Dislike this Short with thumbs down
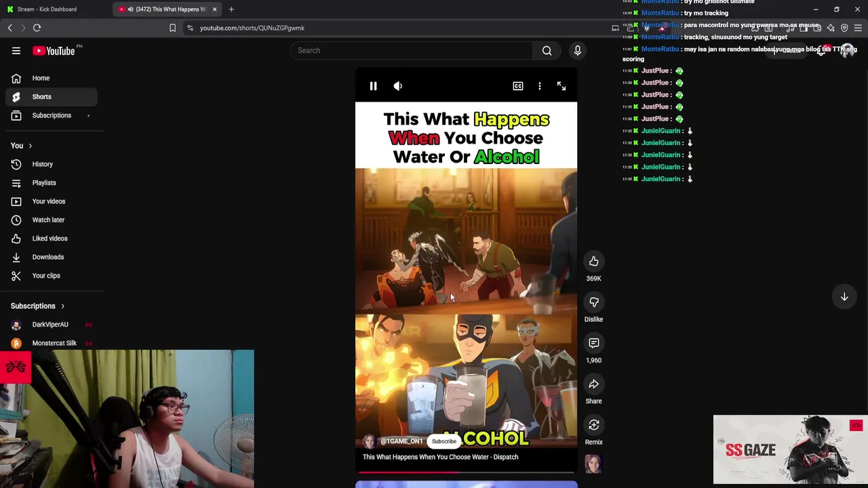Image resolution: width=868 pixels, height=488 pixels. [593, 302]
